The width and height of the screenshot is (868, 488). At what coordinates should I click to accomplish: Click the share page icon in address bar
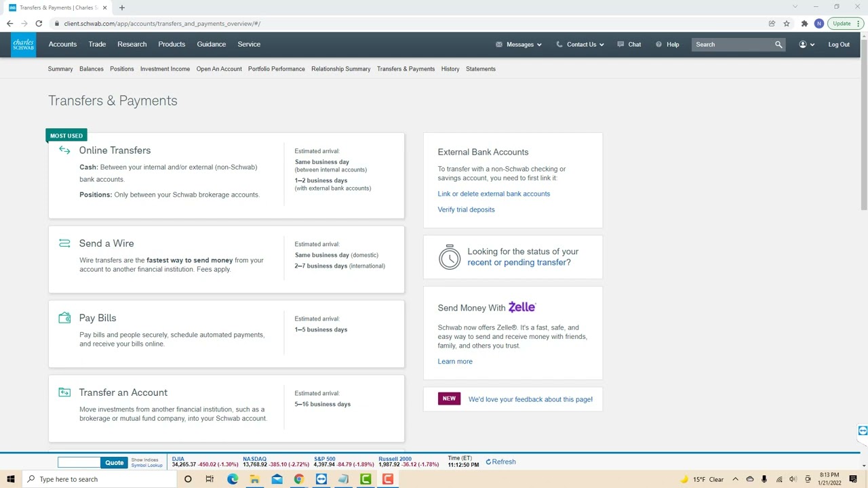[772, 24]
